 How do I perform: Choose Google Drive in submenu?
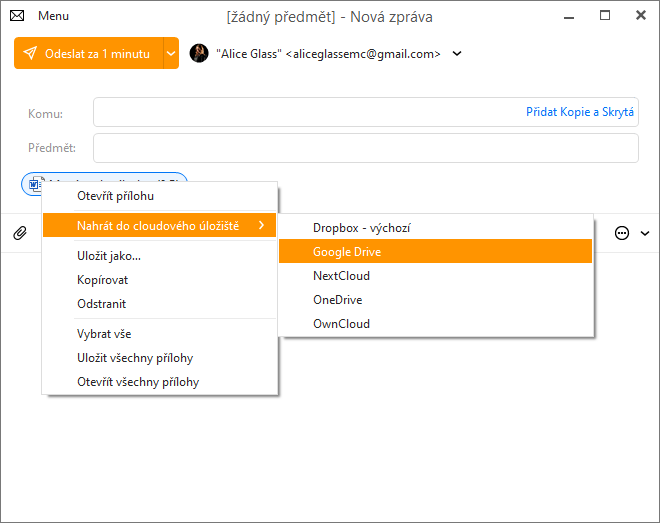pos(436,252)
